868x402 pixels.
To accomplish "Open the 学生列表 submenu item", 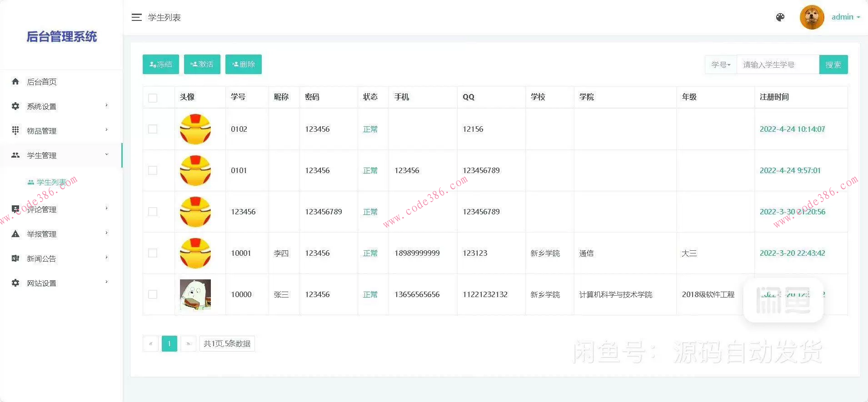I will pos(51,182).
